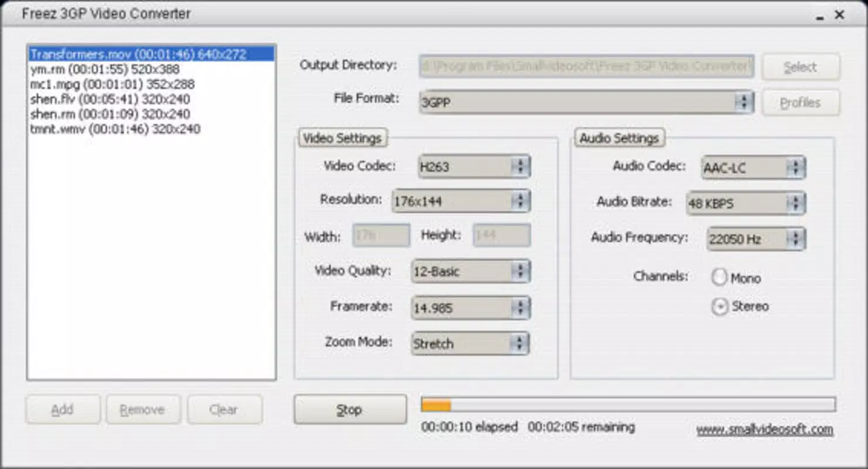868x469 pixels.
Task: Expand the Resolution dropdown showing 176x144
Action: tap(461, 201)
